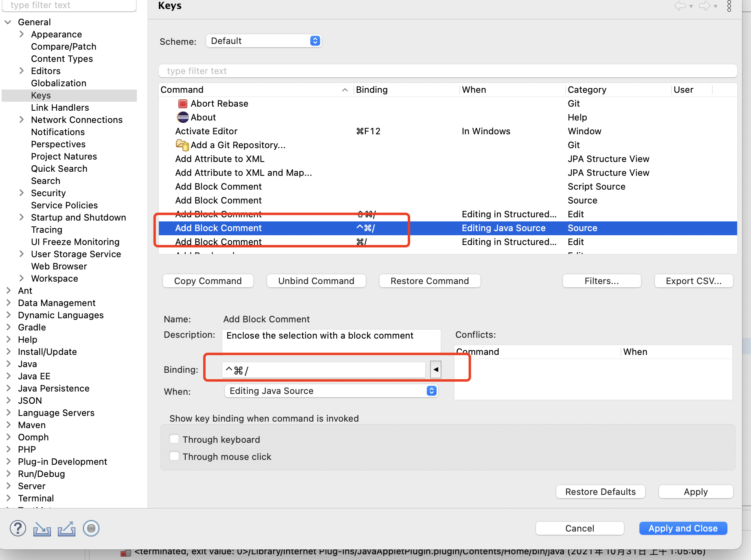Click the Apply button
The image size is (751, 560).
coord(696,492)
